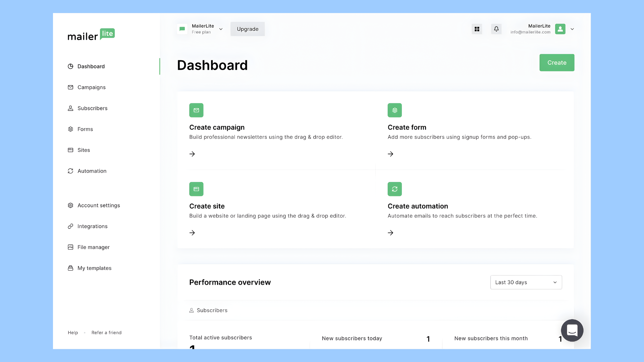
Task: Open the account avatar icon top right
Action: (x=560, y=29)
